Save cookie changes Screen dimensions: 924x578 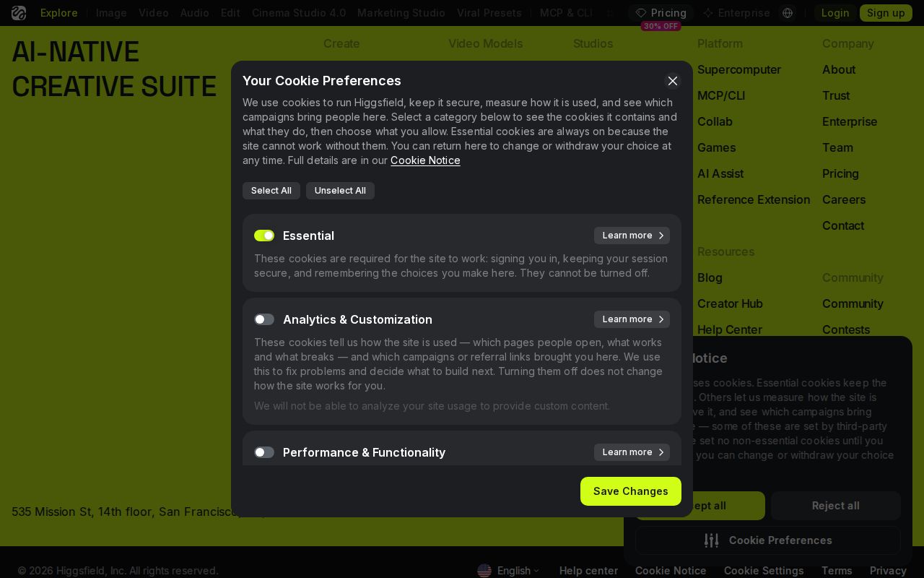click(631, 491)
